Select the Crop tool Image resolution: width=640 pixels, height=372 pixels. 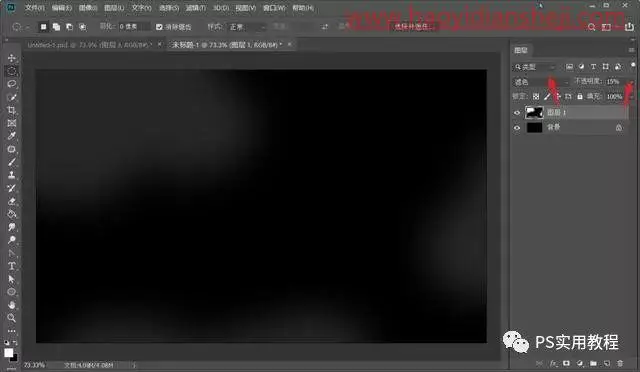(x=11, y=110)
